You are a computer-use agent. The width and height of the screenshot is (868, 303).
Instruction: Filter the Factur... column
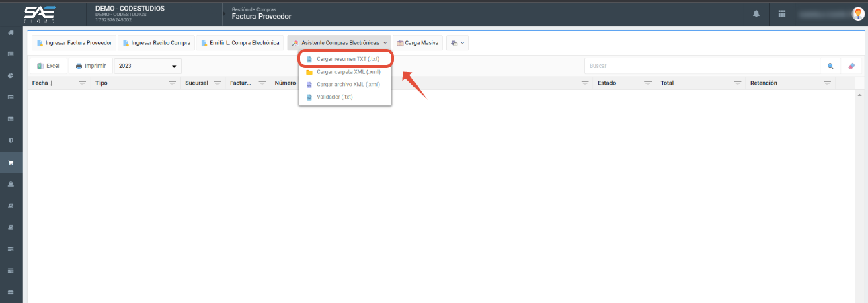tap(262, 83)
